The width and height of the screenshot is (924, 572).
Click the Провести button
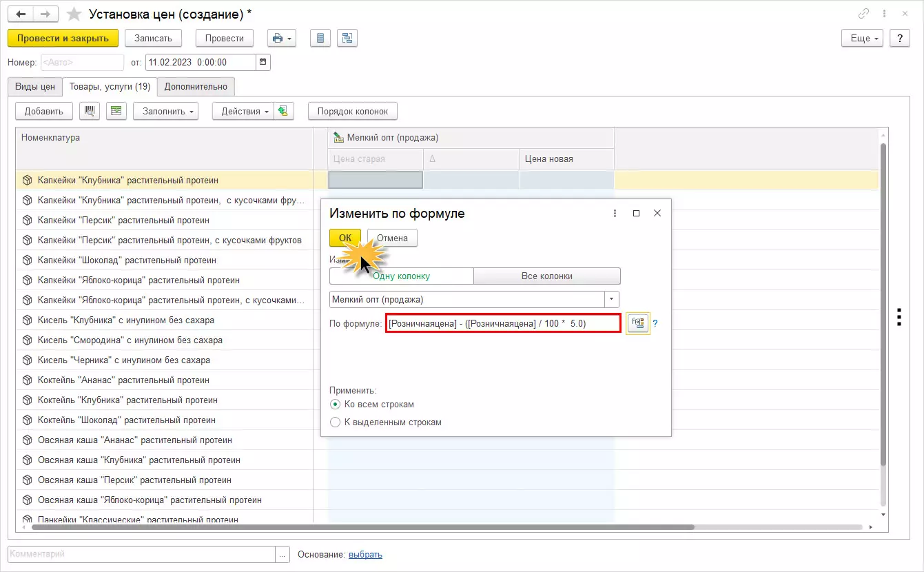[225, 38]
